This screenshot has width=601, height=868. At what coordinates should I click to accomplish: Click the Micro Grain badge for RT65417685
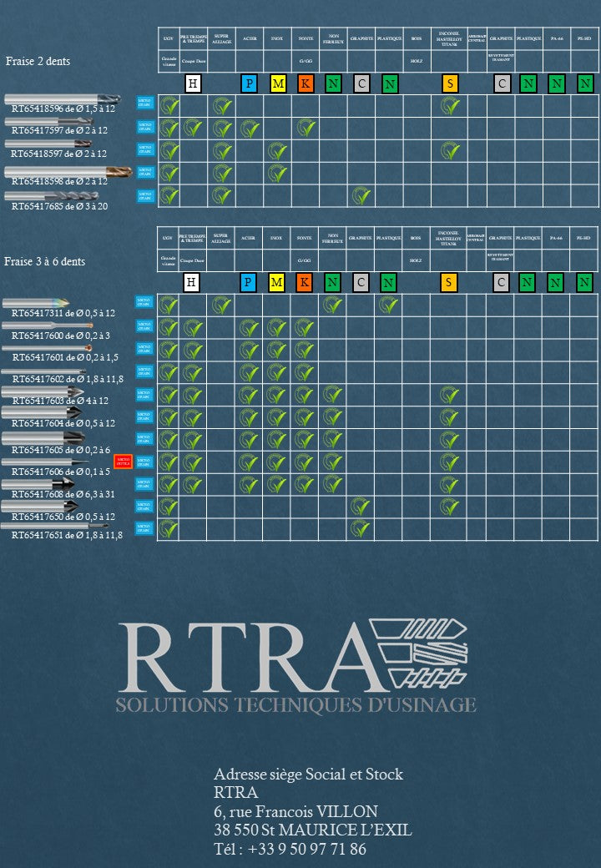[x=145, y=196]
